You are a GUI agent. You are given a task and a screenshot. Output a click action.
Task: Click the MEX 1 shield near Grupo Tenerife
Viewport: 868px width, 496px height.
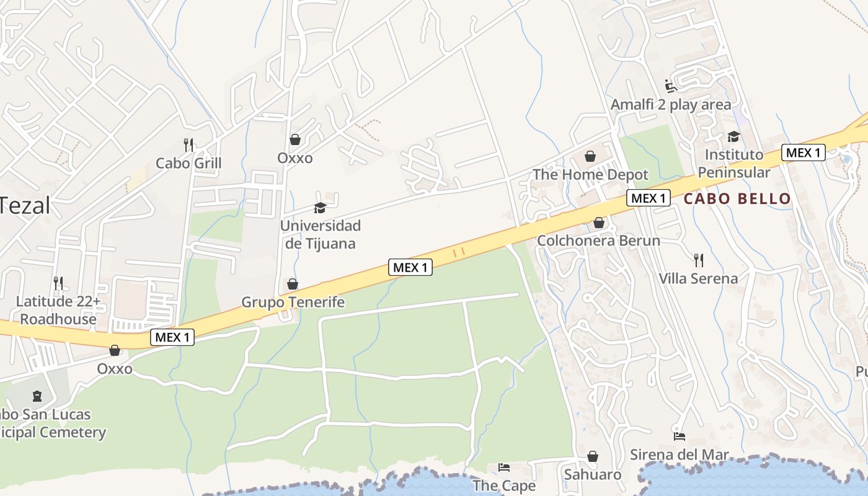[410, 267]
